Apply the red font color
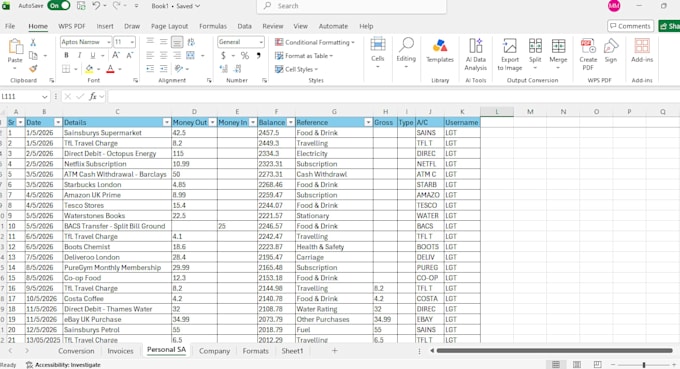 click(110, 69)
